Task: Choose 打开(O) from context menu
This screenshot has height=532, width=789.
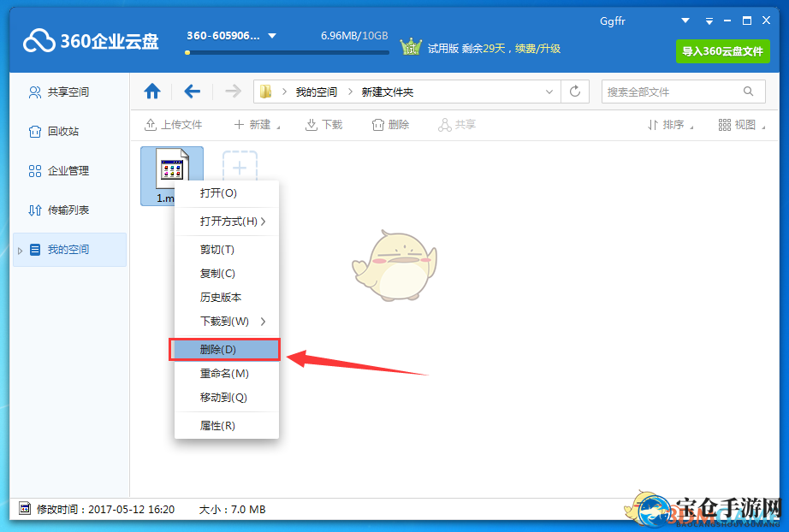Action: 227,193
